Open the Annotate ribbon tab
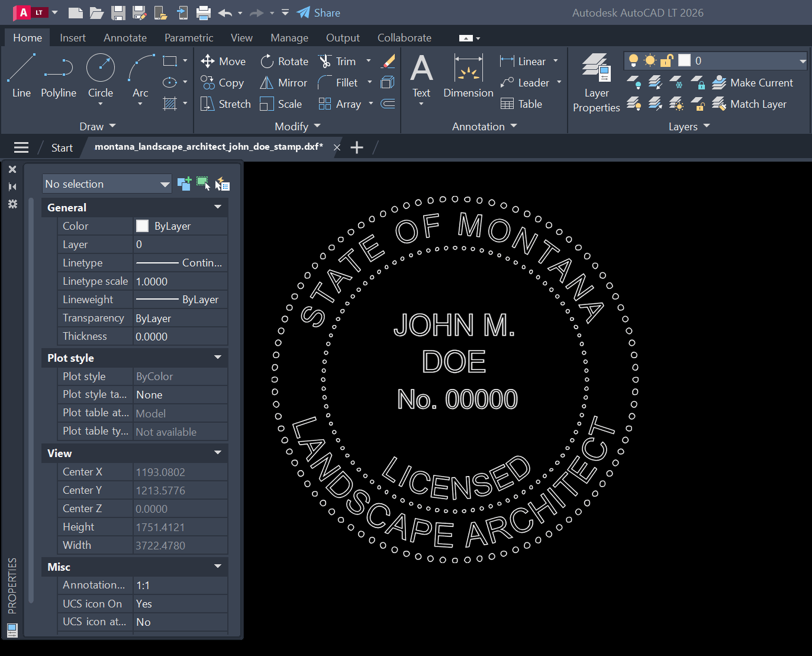The image size is (812, 656). pos(125,37)
